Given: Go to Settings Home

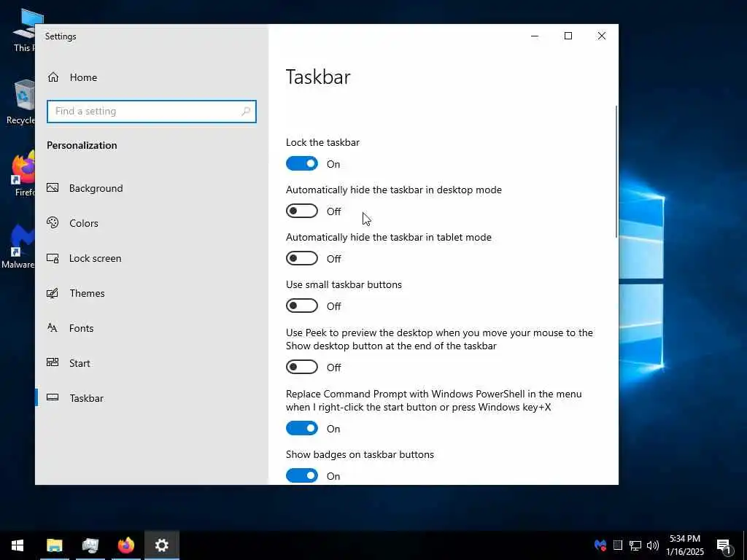Looking at the screenshot, I should [x=72, y=77].
